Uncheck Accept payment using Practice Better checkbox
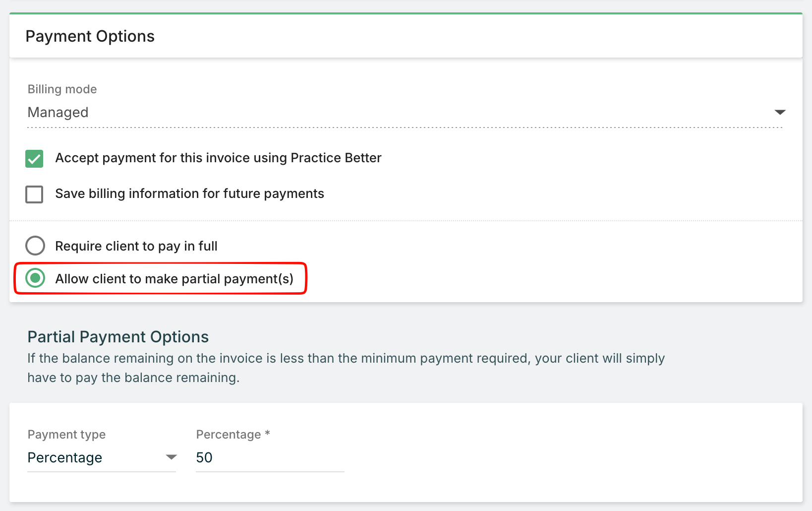The image size is (812, 511). 34,159
